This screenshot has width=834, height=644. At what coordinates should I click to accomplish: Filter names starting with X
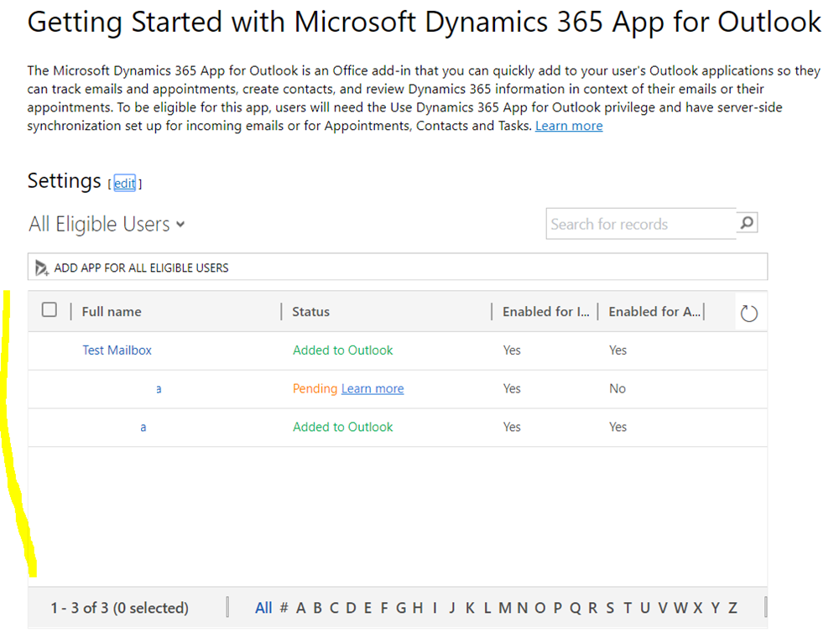(x=698, y=608)
